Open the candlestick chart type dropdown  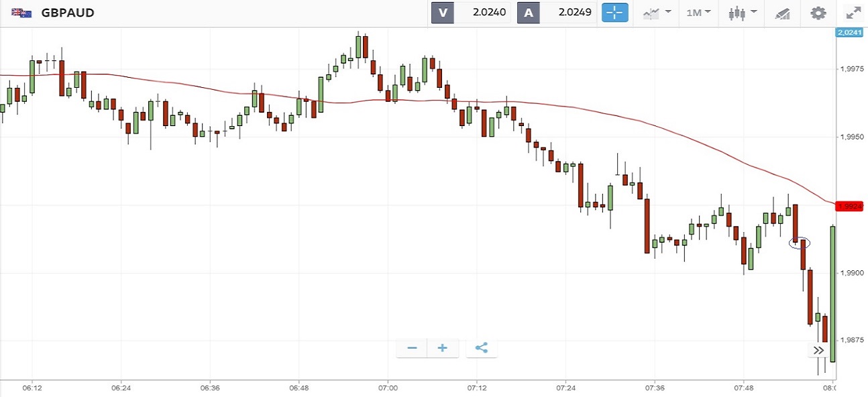coord(744,13)
